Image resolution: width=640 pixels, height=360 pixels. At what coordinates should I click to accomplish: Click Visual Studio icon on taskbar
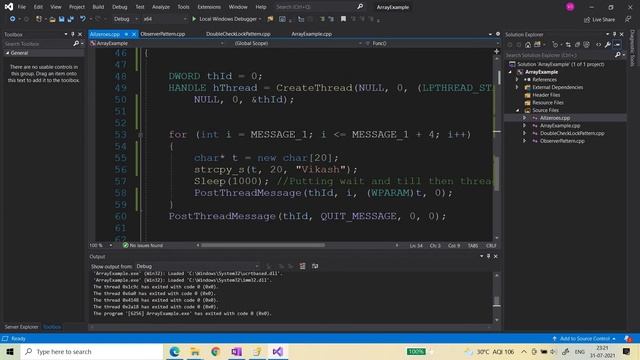(278, 351)
